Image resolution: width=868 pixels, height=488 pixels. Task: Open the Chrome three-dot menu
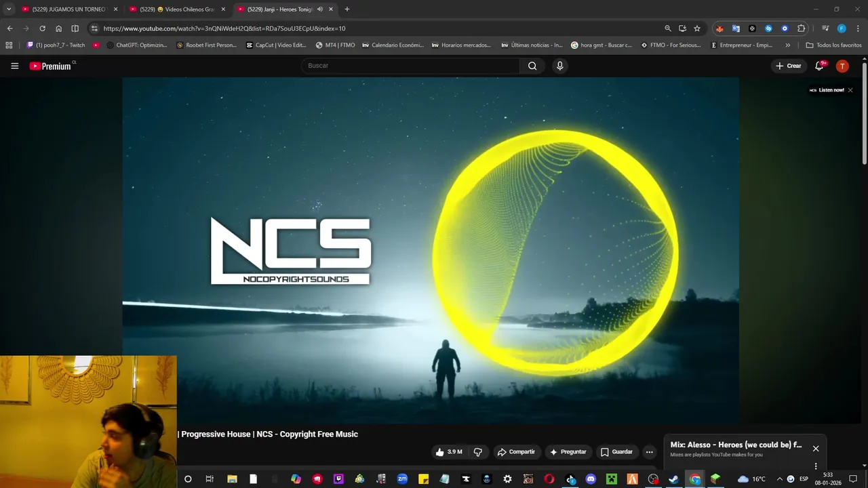(x=858, y=28)
